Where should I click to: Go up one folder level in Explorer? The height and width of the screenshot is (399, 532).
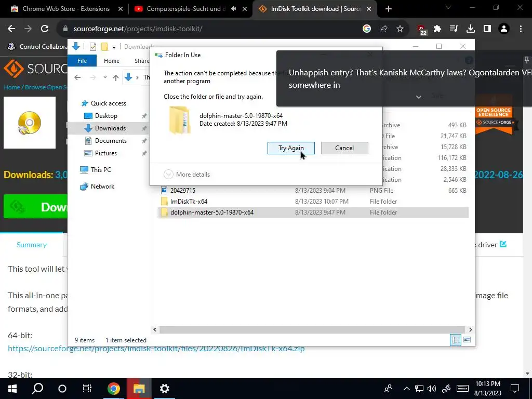[116, 78]
